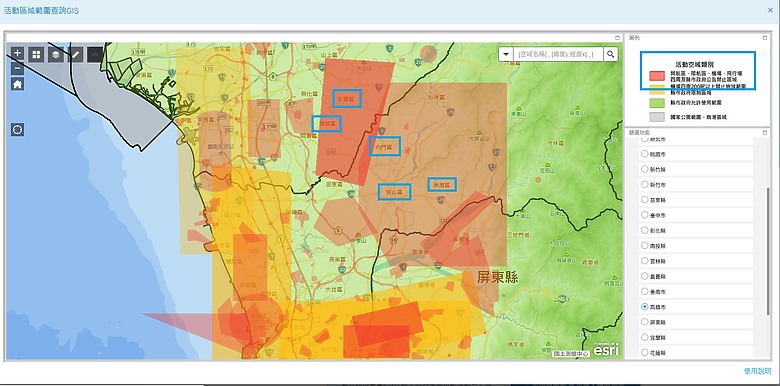This screenshot has width=780, height=386.
Task: Click the 活動空域類別 legend heading
Action: point(695,65)
